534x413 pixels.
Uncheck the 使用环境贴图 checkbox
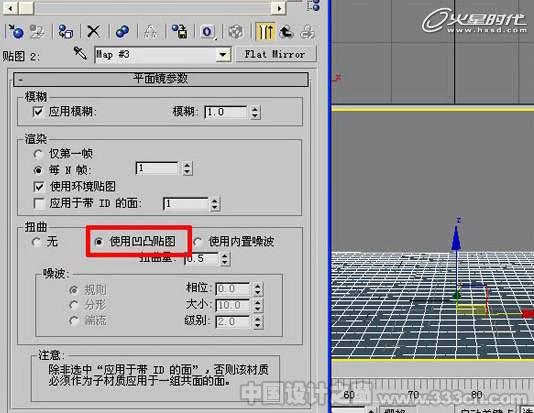coord(38,186)
